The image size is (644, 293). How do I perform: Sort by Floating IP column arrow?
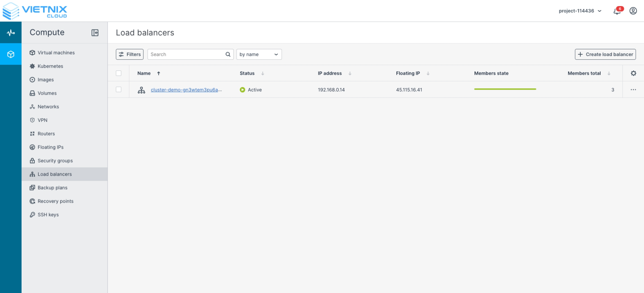coord(428,73)
